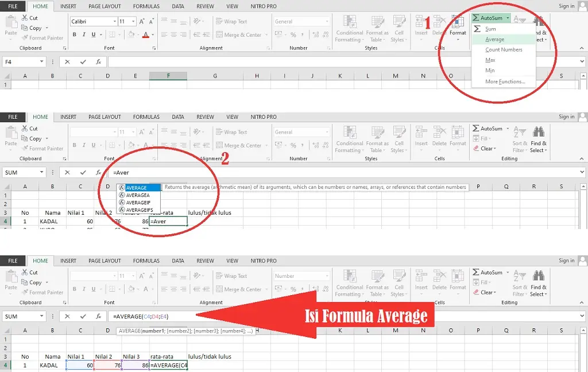This screenshot has width=588, height=372.
Task: Decrease font size with the small A icon, top ribbon
Action: (152, 21)
